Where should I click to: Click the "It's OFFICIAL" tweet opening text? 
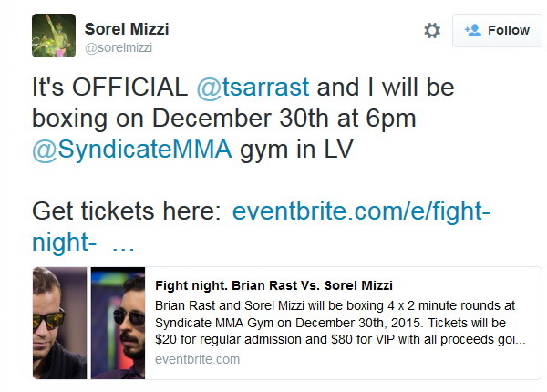[110, 87]
